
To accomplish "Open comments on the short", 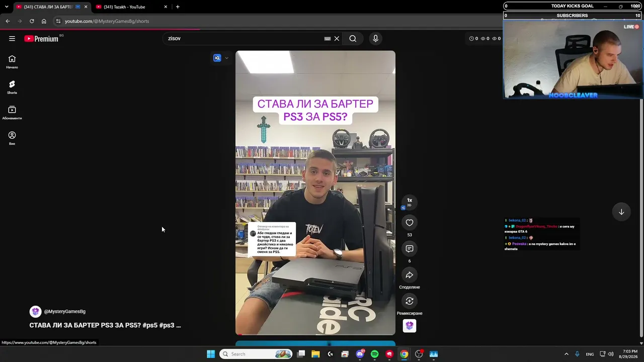I will point(410,249).
